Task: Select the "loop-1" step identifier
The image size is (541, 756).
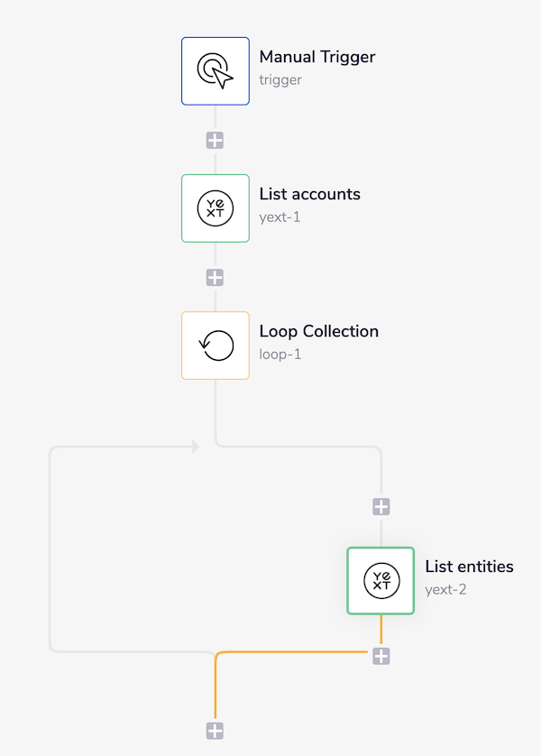Action: click(280, 354)
